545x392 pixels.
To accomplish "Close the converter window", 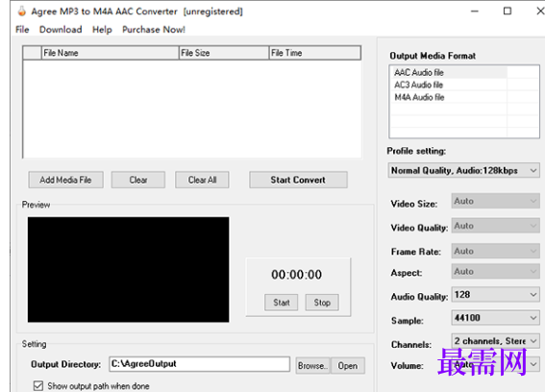I will coord(540,12).
